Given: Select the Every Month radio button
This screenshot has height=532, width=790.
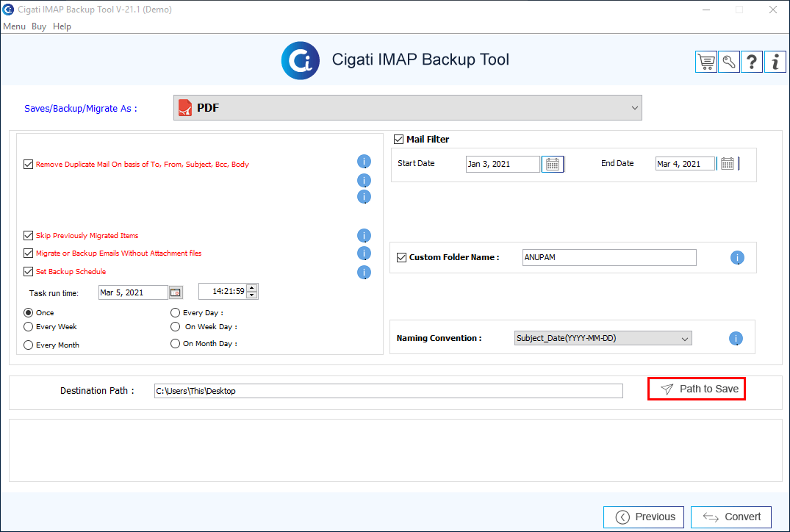Looking at the screenshot, I should [28, 345].
